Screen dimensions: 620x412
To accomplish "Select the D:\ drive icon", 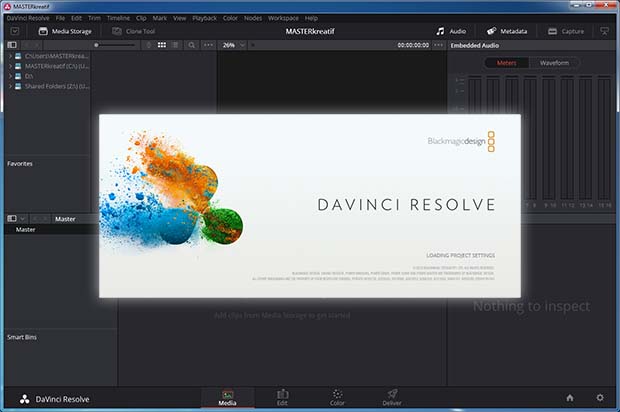I will click(x=18, y=76).
